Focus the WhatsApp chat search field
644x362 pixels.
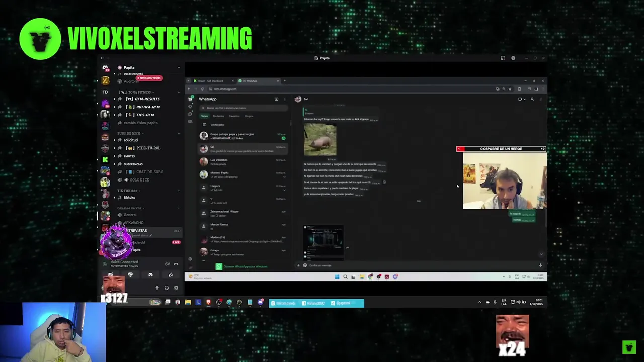click(x=244, y=108)
